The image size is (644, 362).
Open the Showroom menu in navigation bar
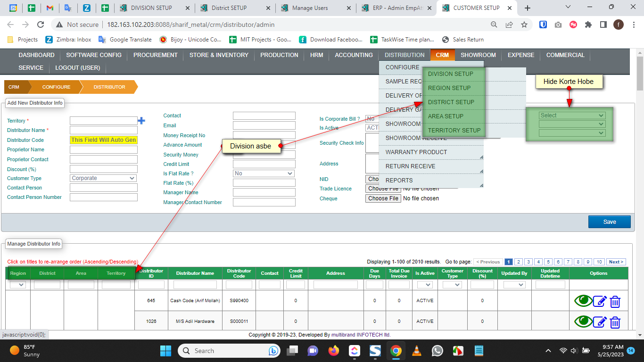478,55
